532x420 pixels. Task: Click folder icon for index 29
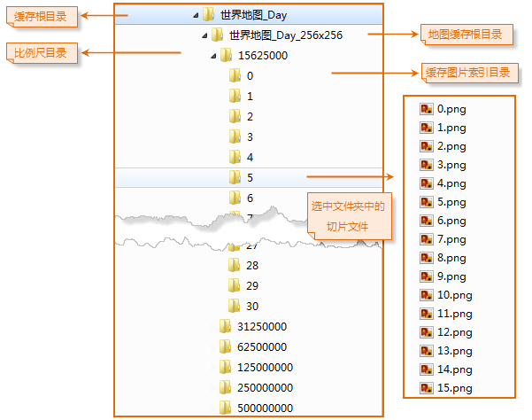click(x=234, y=285)
